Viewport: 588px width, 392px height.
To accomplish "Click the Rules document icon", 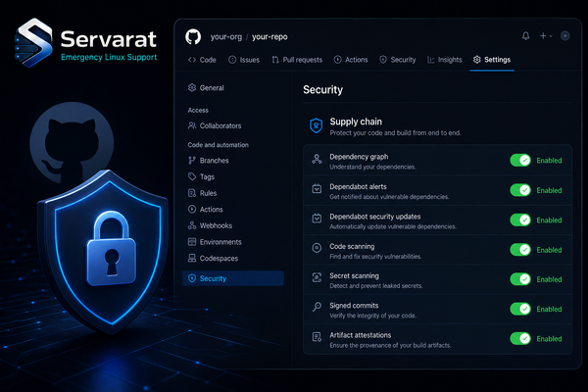I will 192,193.
